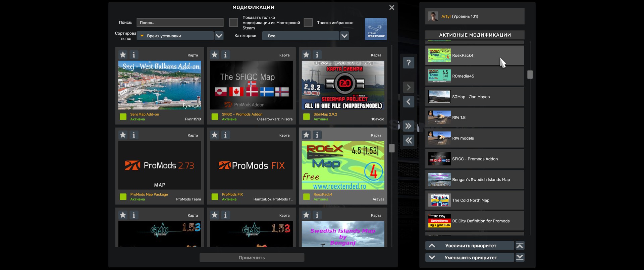Toggle active status of SibirMap 2.9.2
Viewport: 644px width, 270px height.
tap(307, 117)
